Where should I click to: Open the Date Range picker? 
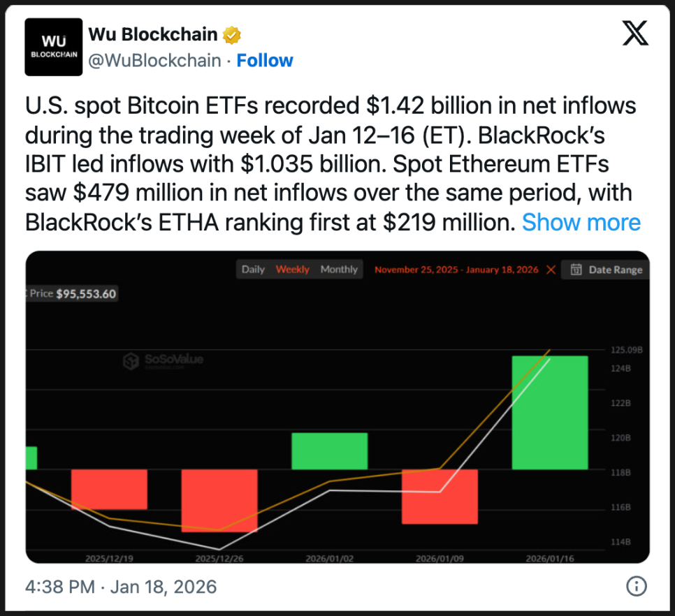pyautogui.click(x=606, y=270)
